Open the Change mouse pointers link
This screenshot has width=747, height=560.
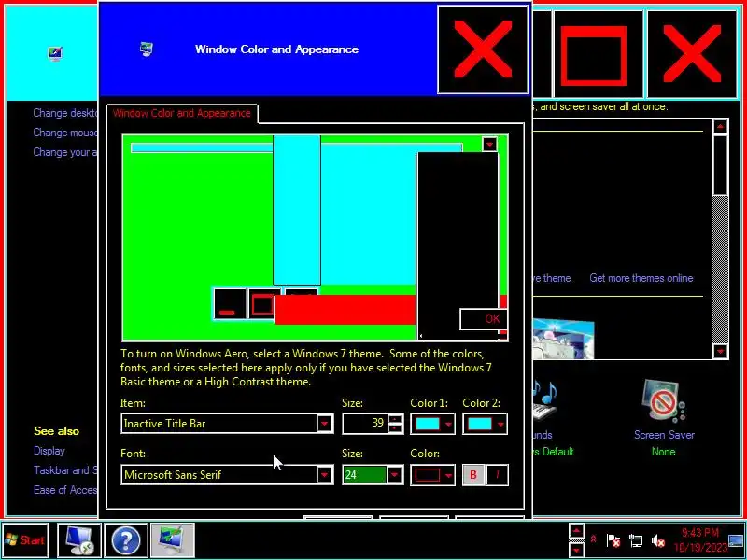point(65,133)
